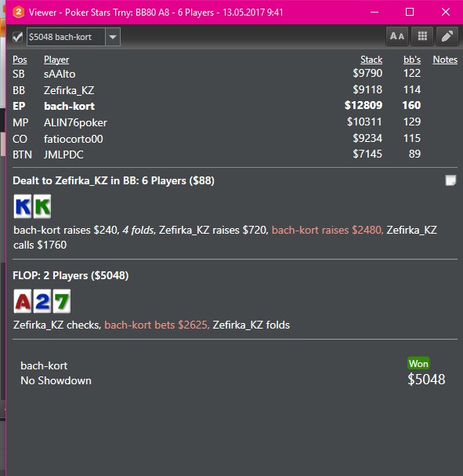Click the orange app icon in title bar
Screen dimensions: 463x476
tap(19, 12)
